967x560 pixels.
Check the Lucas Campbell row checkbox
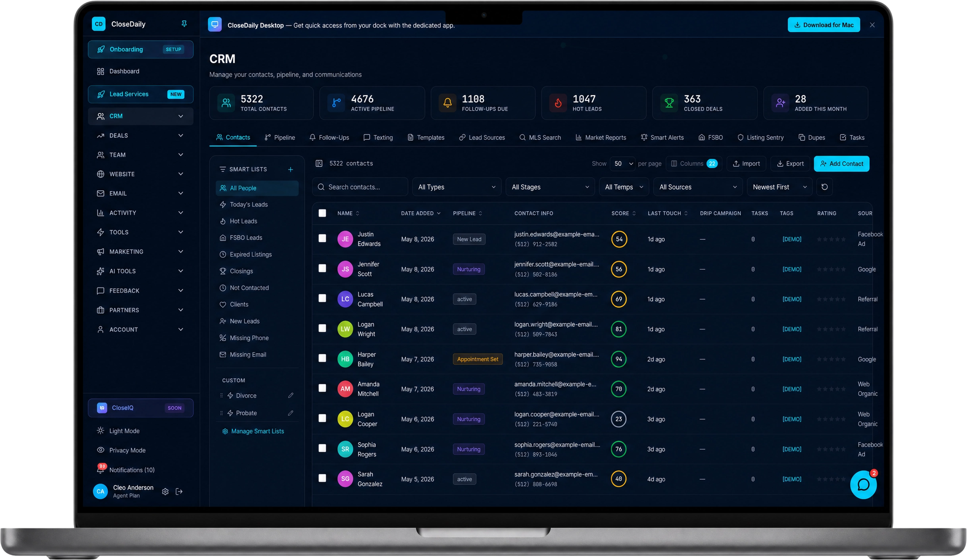pos(322,298)
